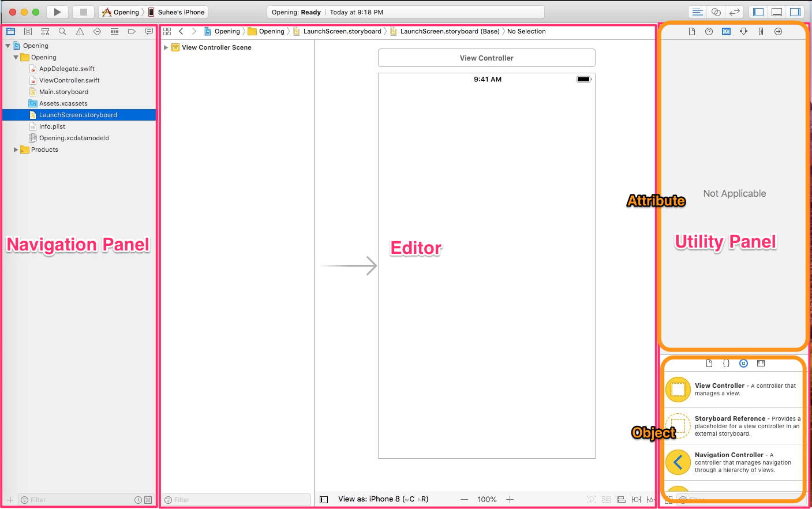
Task: Toggle the Debug area visibility
Action: point(777,12)
